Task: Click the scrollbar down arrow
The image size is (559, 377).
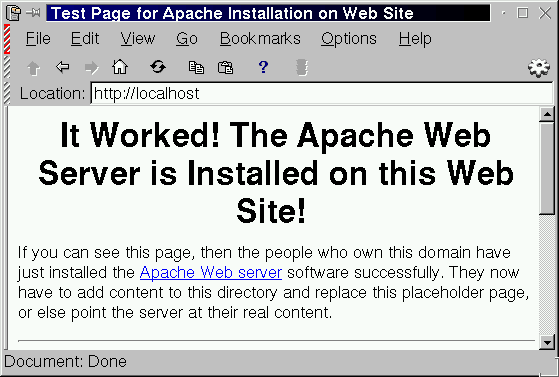Action: click(547, 342)
